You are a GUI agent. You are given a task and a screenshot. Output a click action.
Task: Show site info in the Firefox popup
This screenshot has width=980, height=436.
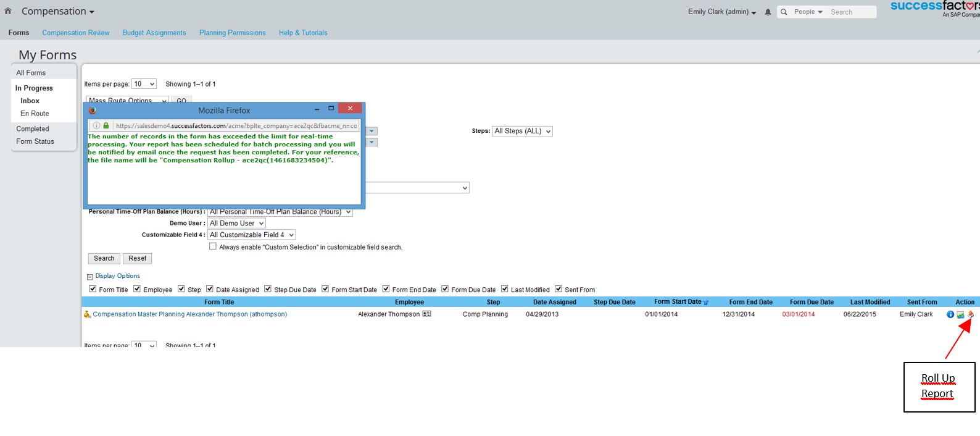coord(96,125)
